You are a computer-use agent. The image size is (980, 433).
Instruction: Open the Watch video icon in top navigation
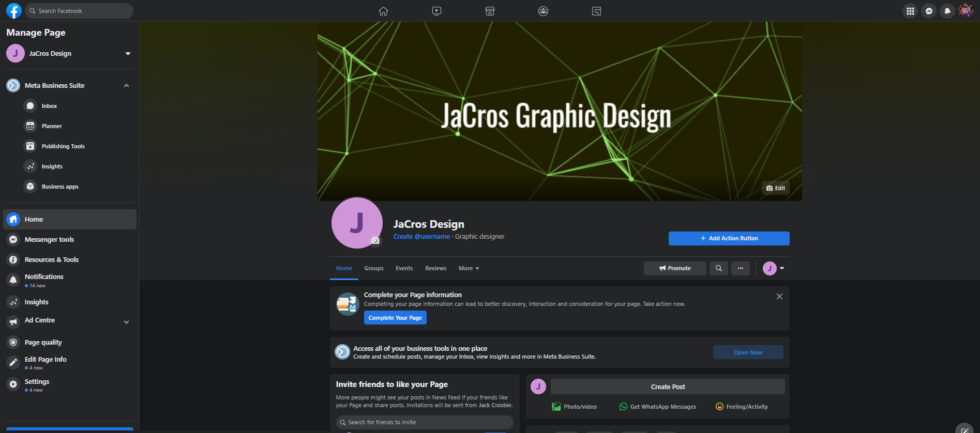click(437, 11)
